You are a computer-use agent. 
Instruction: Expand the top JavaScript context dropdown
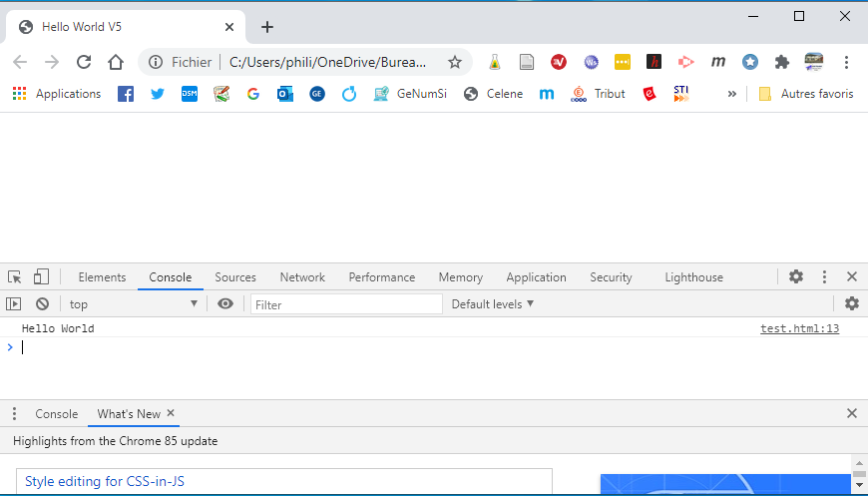click(133, 304)
